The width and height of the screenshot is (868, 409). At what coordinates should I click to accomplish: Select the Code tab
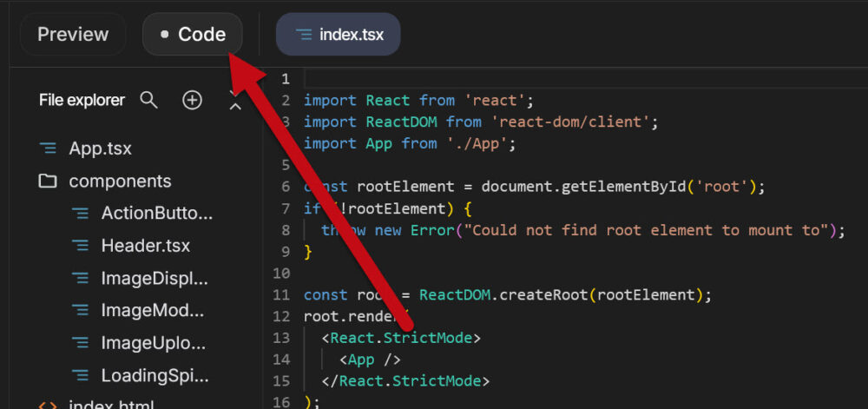pyautogui.click(x=192, y=35)
